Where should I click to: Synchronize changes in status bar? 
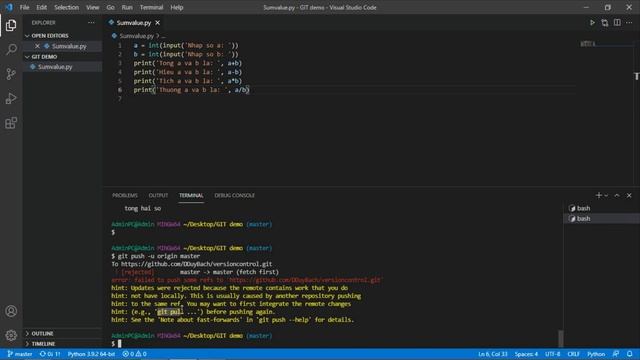50,354
